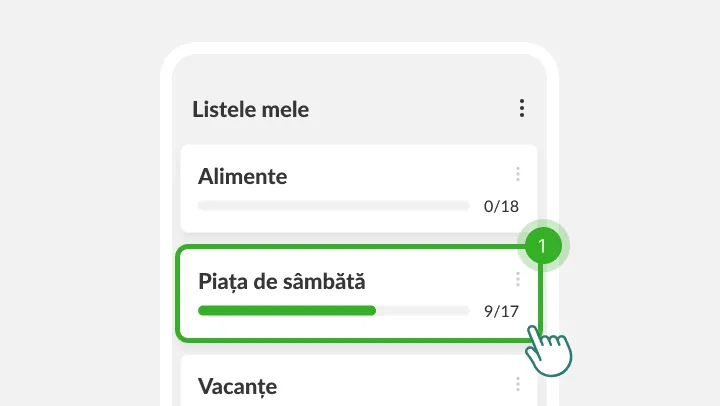Click the green highlight border of selected card
Screen dimensions: 720x406
[x=359, y=340]
